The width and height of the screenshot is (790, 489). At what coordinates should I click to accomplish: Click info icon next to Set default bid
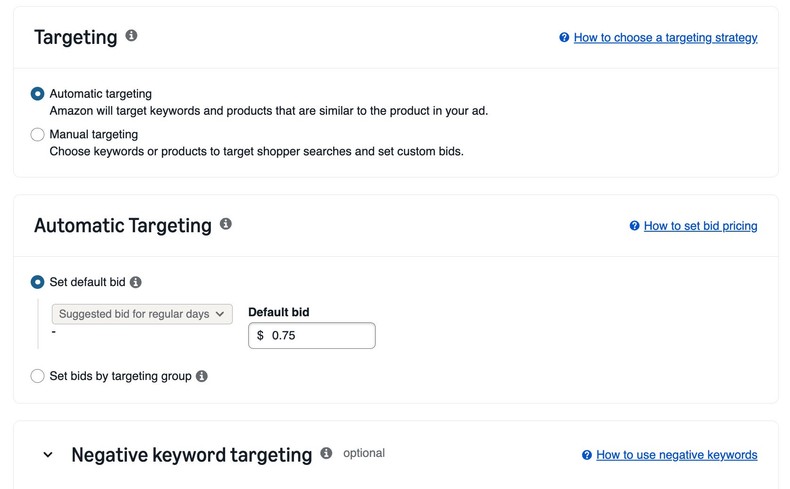coord(136,283)
